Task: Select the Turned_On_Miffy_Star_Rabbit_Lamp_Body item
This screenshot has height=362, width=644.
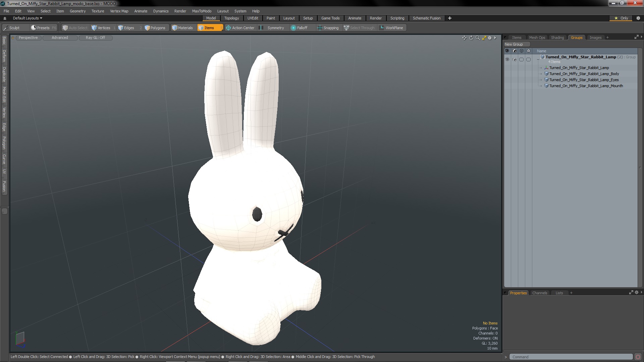Action: click(584, 74)
